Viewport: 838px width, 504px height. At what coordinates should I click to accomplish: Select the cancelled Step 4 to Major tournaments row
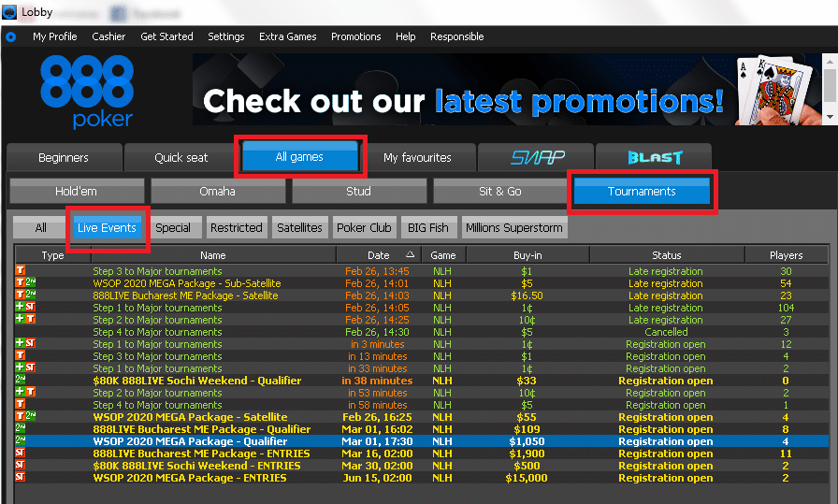pos(422,332)
